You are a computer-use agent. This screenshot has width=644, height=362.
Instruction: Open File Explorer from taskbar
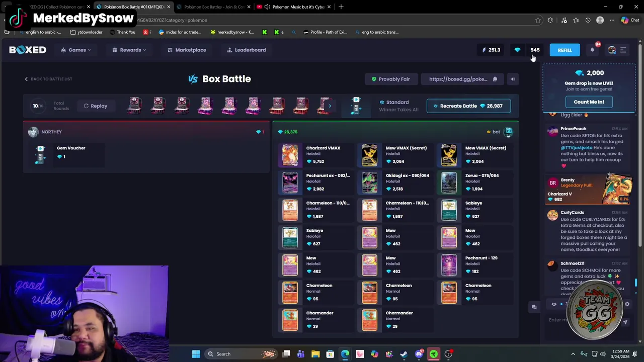315,354
